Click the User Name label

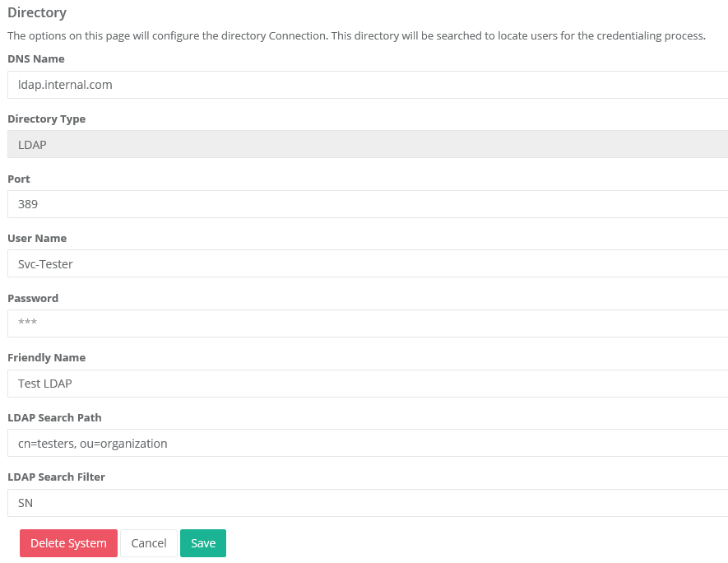pos(37,239)
